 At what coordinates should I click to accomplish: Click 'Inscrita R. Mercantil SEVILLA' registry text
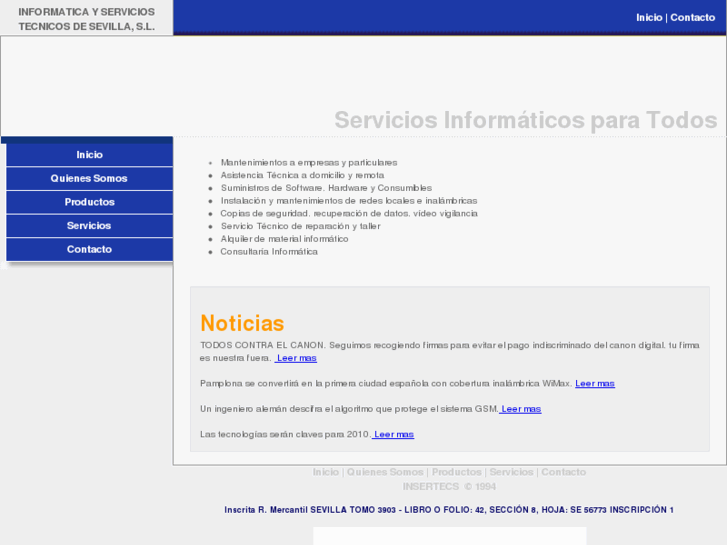(449, 510)
